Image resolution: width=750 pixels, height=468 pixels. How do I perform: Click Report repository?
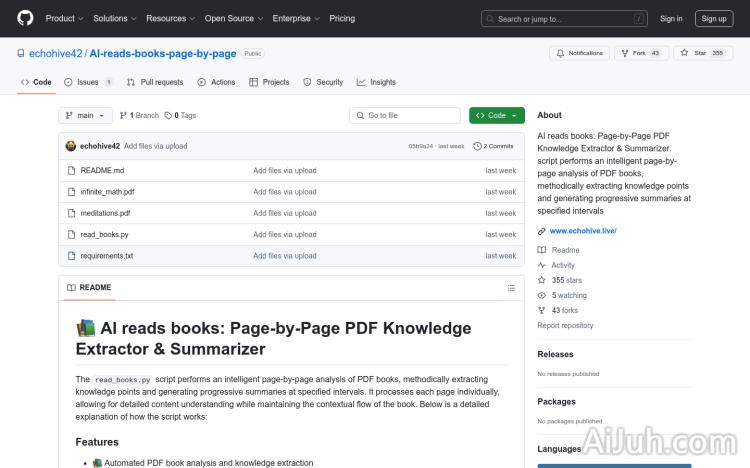(565, 325)
